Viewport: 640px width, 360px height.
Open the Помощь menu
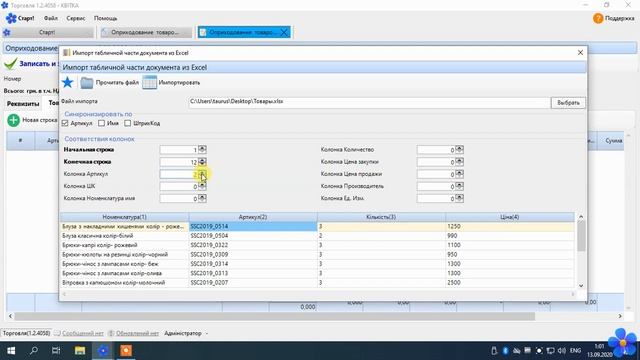(x=105, y=18)
